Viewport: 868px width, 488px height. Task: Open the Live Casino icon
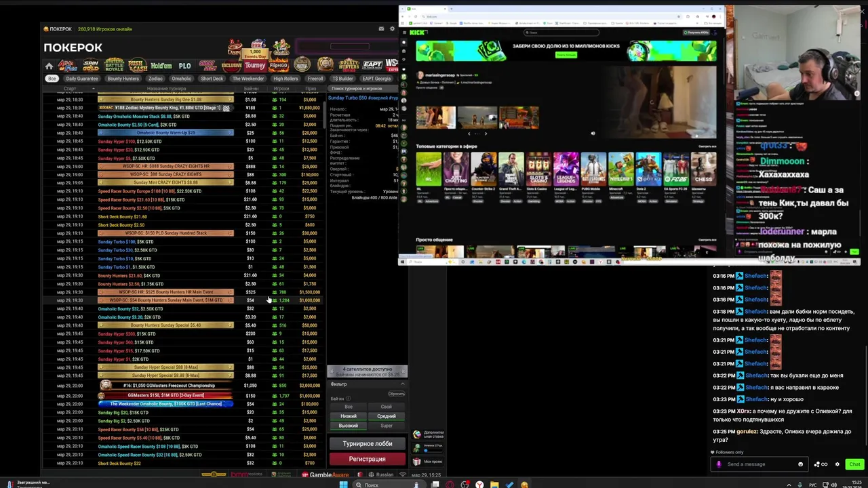tap(281, 47)
